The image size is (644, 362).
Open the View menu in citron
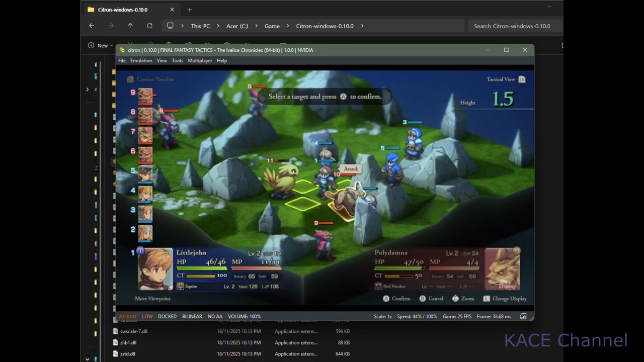[x=162, y=61]
